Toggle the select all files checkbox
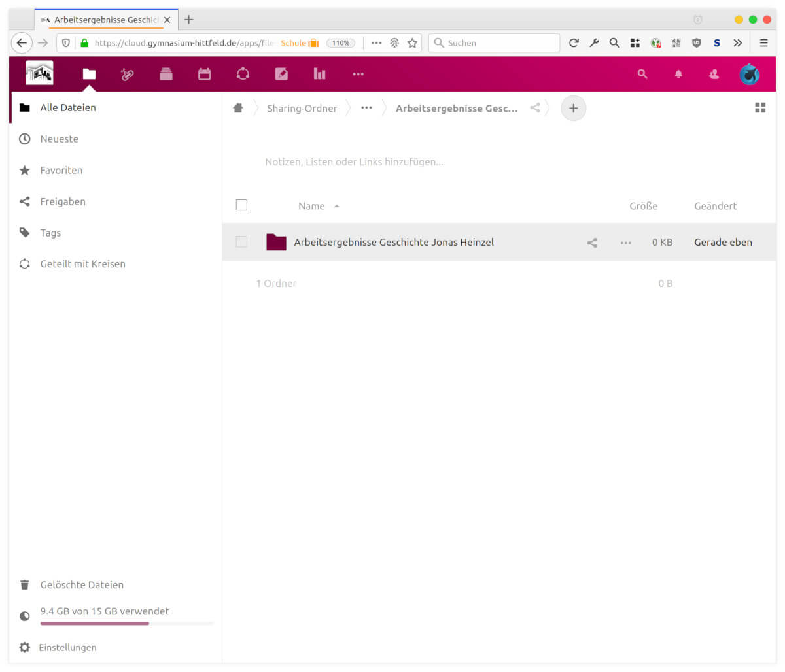This screenshot has height=672, width=785. pyautogui.click(x=241, y=205)
